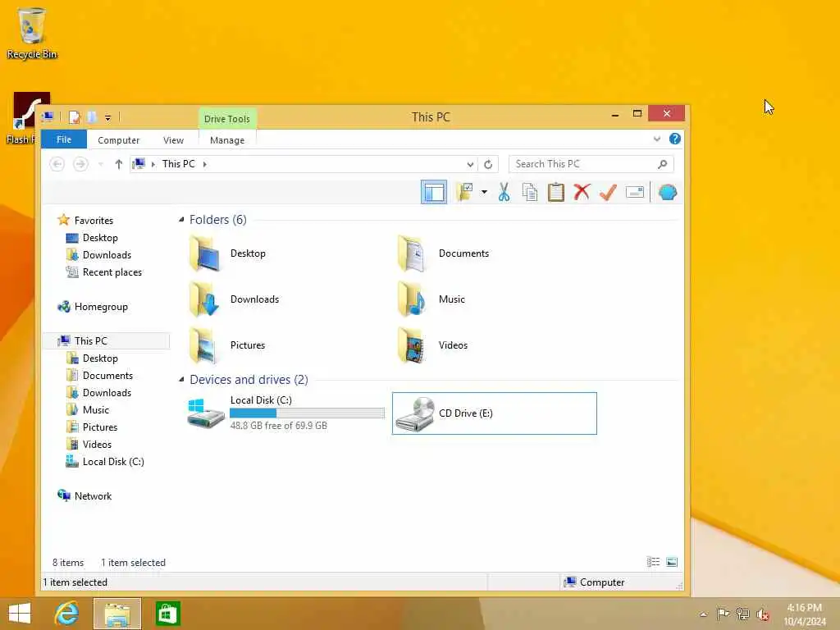Screen dimensions: 840x630
Task: Open Recent places in the sidebar
Action: [x=112, y=272]
